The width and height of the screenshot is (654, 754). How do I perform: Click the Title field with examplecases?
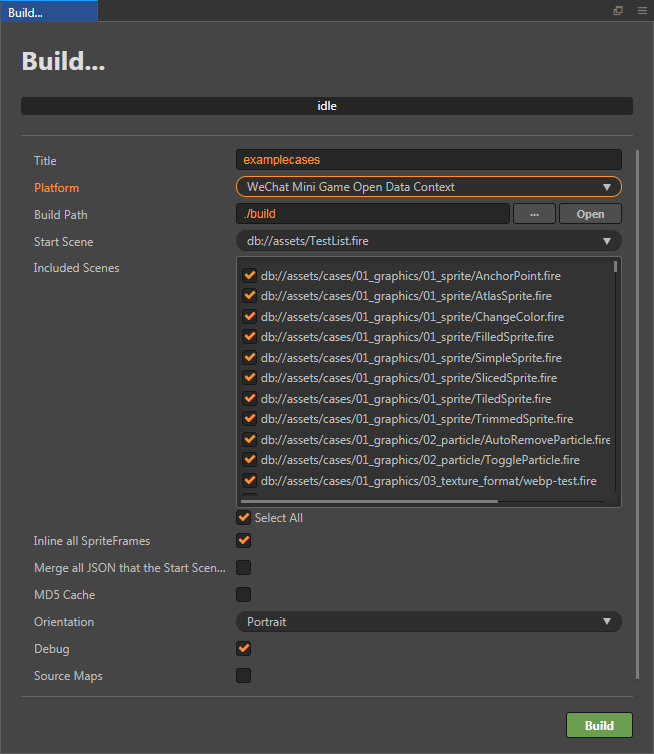point(428,160)
